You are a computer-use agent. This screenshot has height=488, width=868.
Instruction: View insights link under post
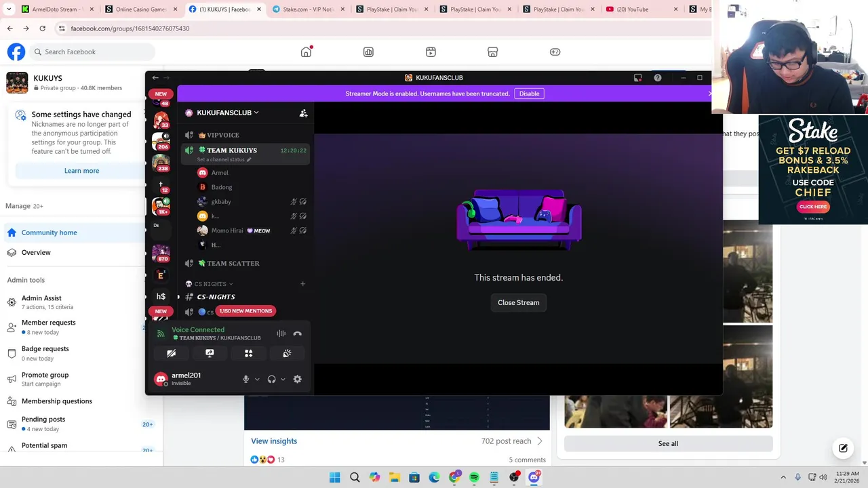274,441
